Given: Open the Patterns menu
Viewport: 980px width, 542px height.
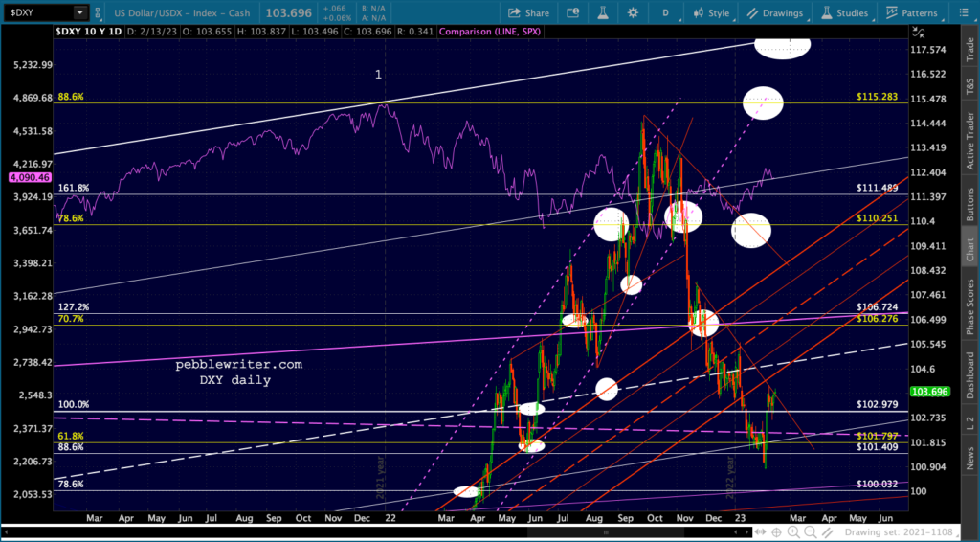Looking at the screenshot, I should point(912,12).
